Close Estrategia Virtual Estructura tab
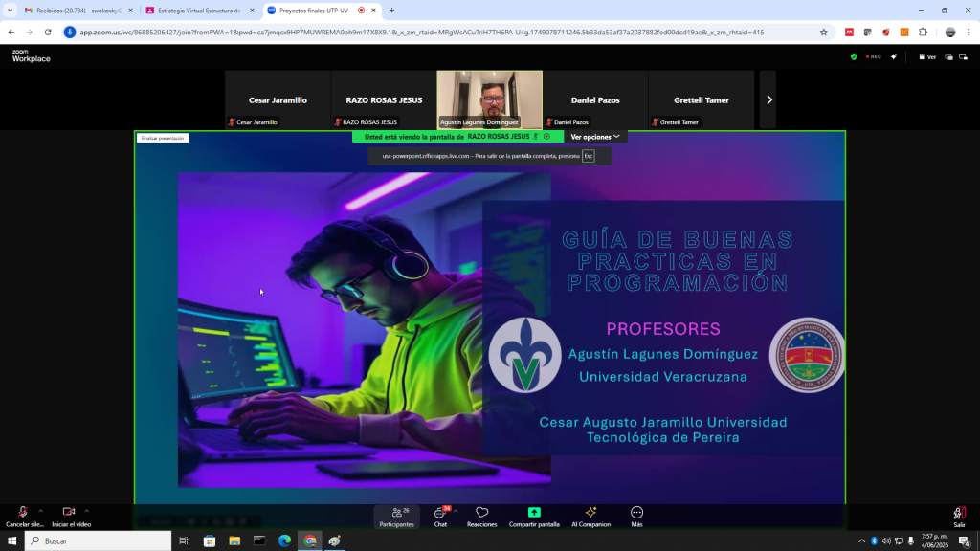This screenshot has width=980, height=551. 252,11
